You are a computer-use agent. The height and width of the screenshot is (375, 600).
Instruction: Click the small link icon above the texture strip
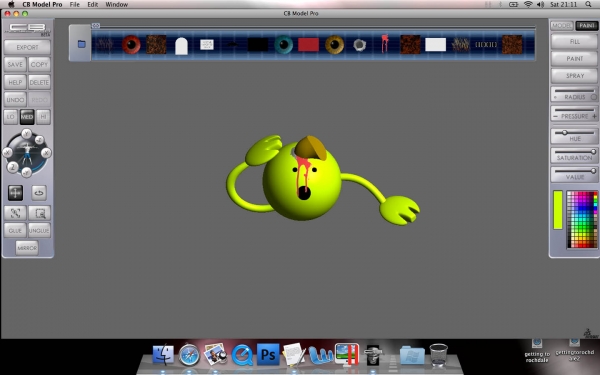pyautogui.click(x=96, y=26)
